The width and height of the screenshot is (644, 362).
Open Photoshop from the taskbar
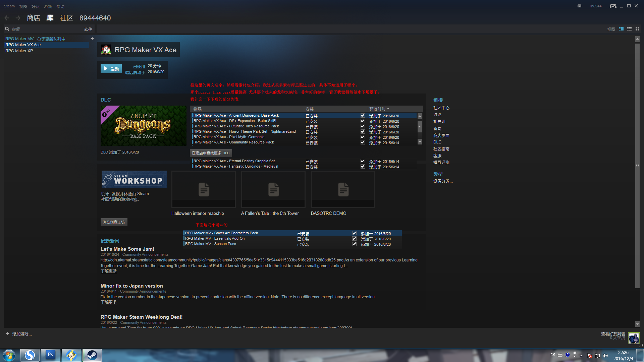(51, 355)
